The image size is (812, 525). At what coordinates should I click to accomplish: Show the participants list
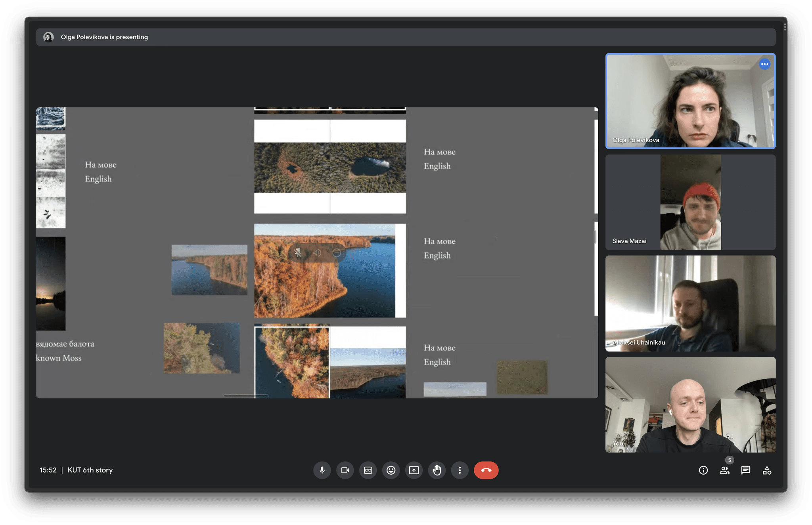(x=724, y=470)
